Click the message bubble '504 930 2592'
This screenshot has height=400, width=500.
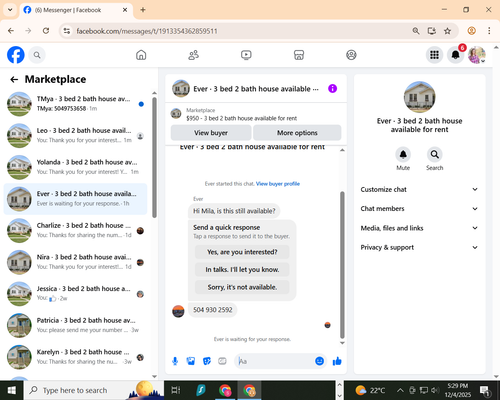213,310
